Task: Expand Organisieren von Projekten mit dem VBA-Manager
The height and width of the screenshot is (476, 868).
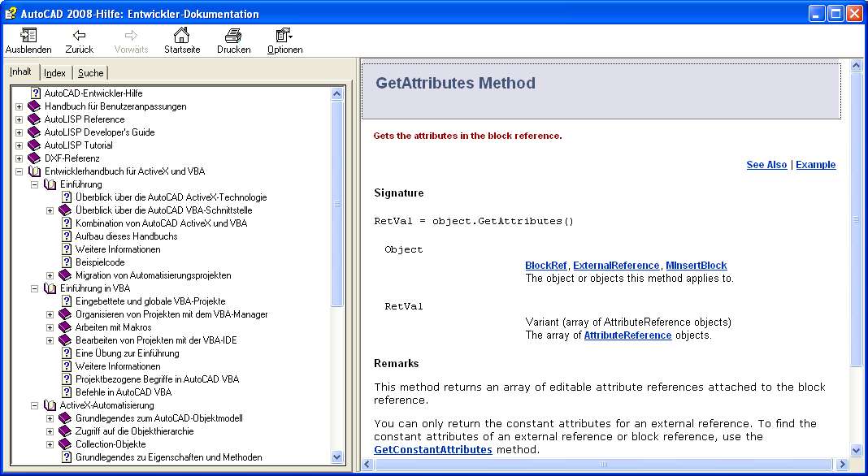Action: 50,314
